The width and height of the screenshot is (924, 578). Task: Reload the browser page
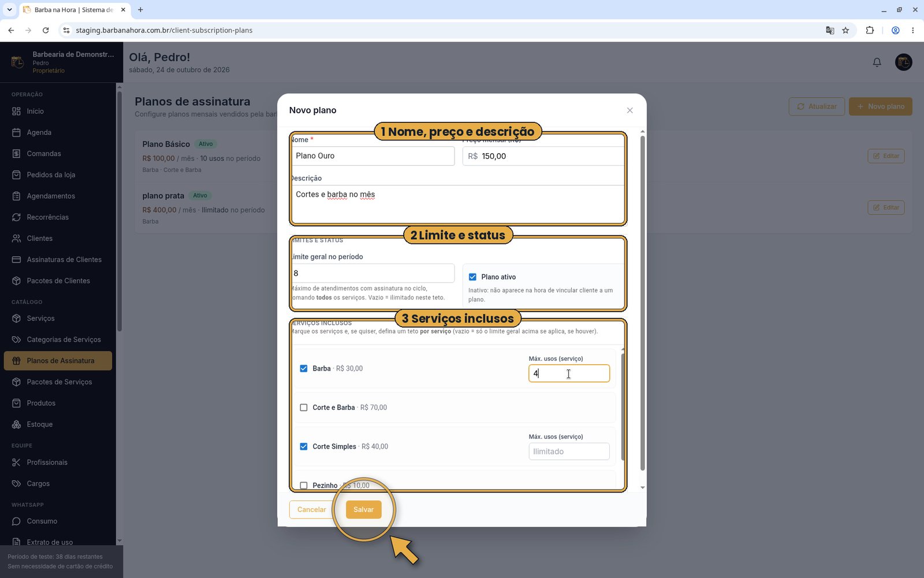pos(46,30)
